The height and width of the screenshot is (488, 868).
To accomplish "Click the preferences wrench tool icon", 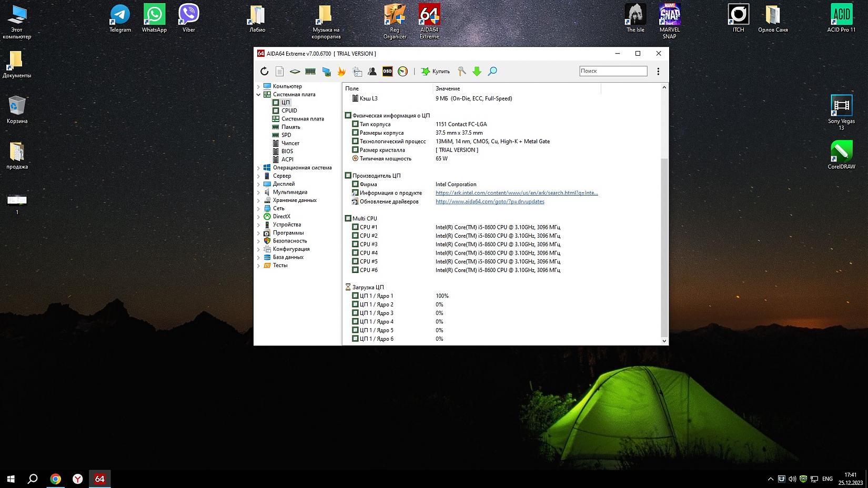I will (x=461, y=72).
